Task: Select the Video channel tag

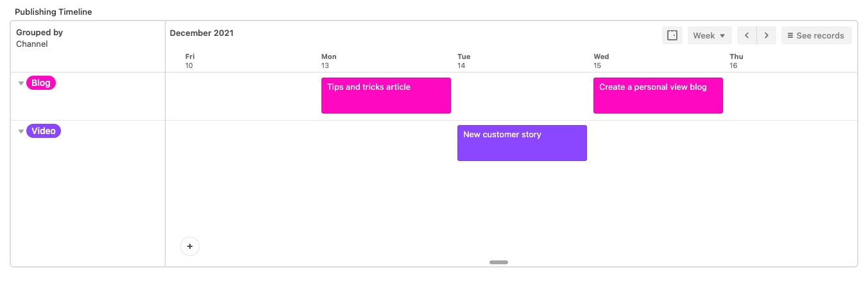Action: tap(44, 131)
